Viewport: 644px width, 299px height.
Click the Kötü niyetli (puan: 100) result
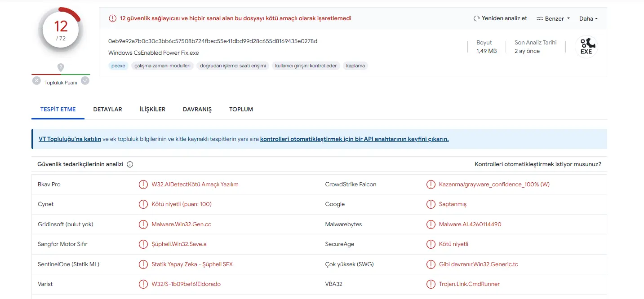click(x=182, y=204)
